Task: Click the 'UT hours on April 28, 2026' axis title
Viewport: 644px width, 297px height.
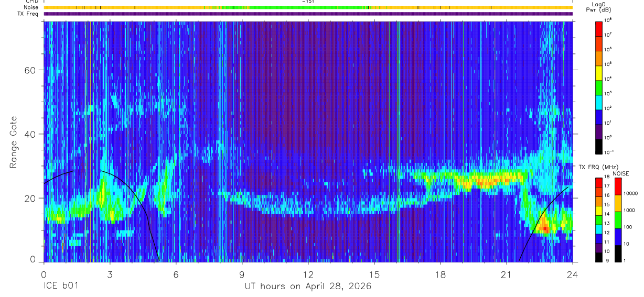Action: (308, 287)
